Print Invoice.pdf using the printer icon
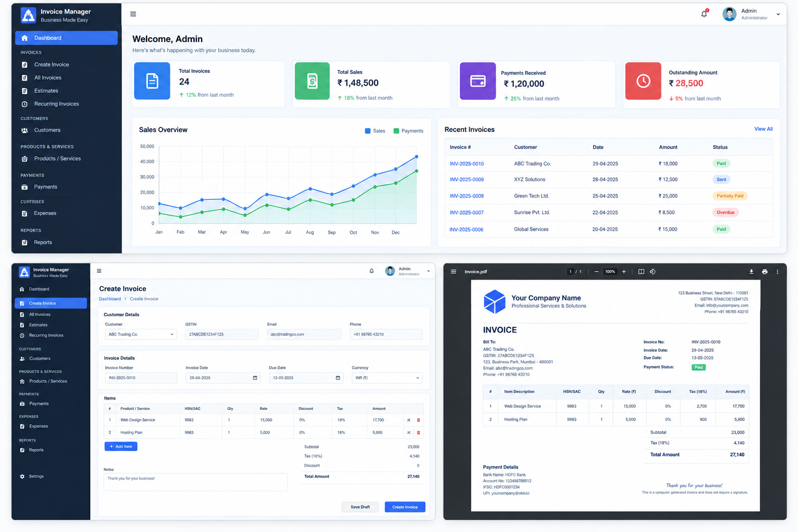The image size is (798, 532). click(765, 272)
